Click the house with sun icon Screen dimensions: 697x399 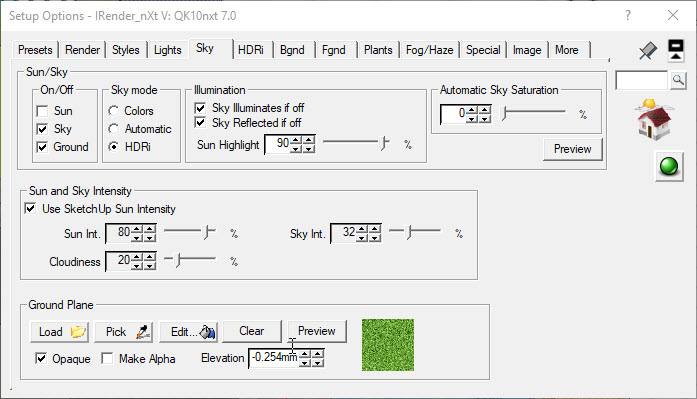pyautogui.click(x=654, y=119)
